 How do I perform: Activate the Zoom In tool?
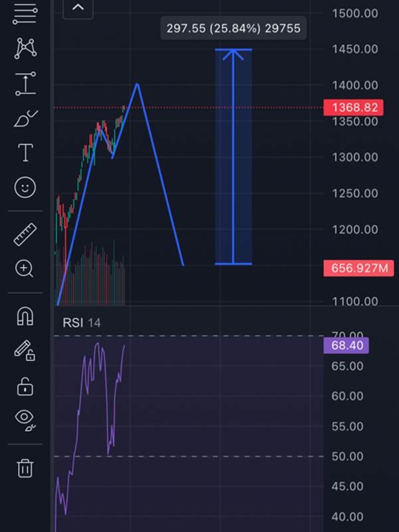25,269
